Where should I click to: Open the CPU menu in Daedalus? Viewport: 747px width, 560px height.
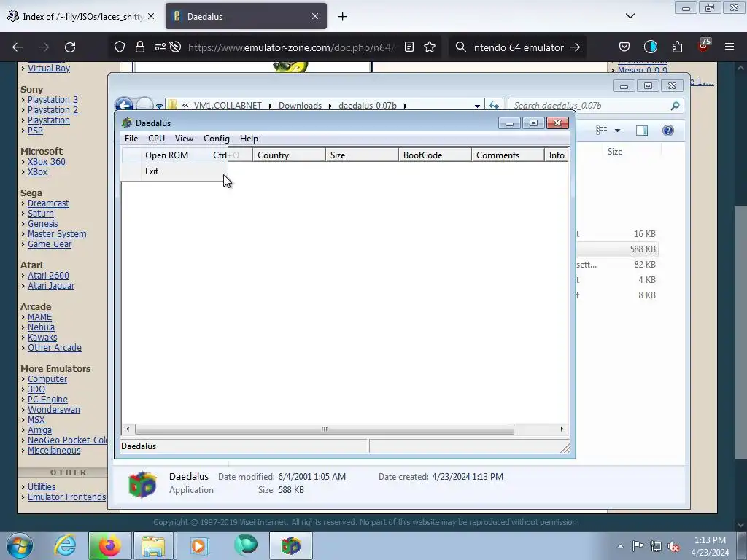tap(156, 139)
